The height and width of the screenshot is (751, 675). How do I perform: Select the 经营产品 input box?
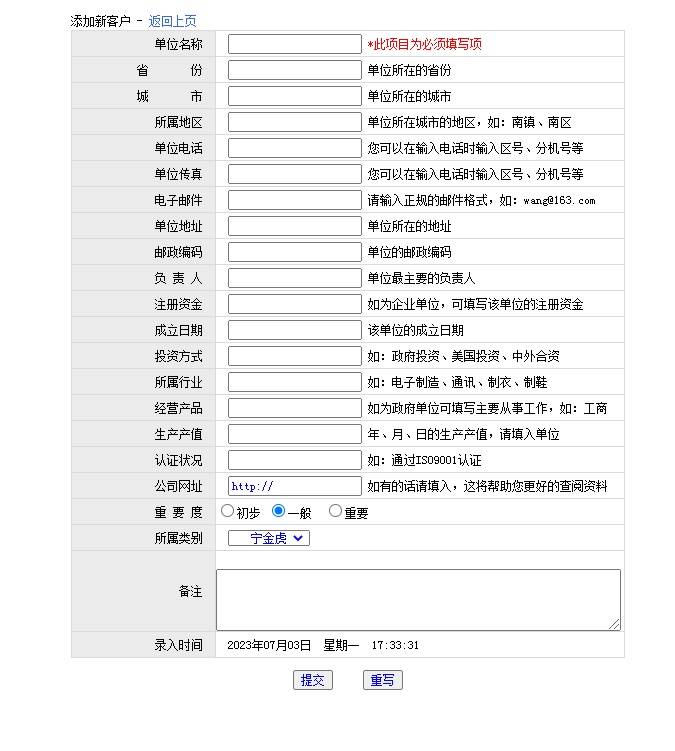[x=295, y=408]
